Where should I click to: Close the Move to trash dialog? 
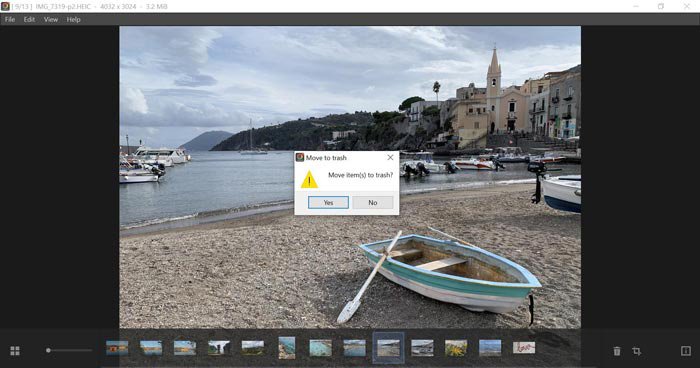pos(390,158)
